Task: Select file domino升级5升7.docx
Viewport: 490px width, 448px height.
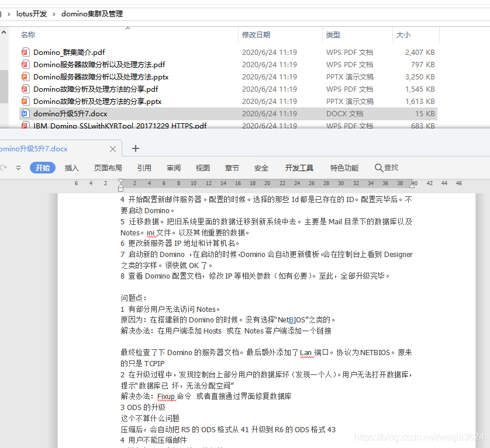Action: 70,114
